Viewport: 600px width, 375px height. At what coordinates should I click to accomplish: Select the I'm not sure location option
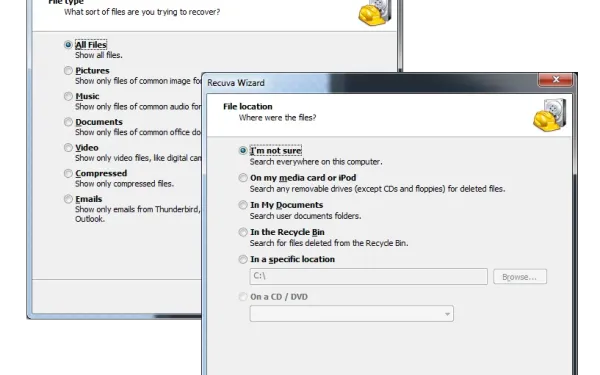point(243,150)
